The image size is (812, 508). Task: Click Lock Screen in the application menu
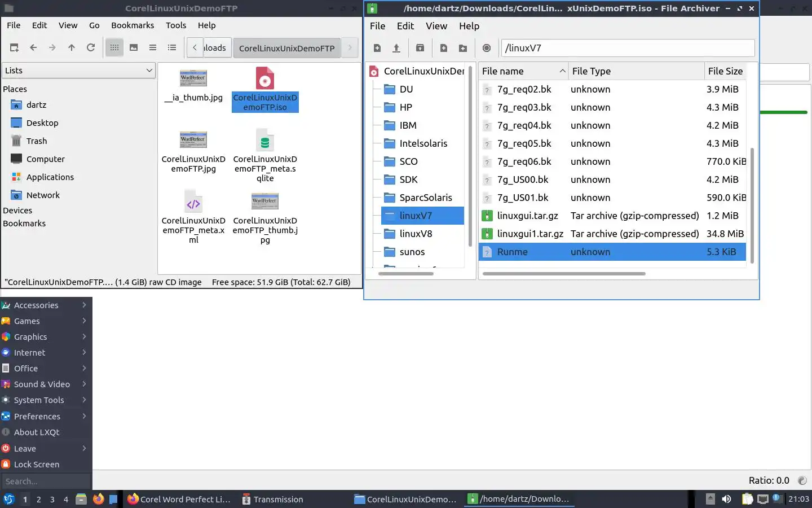[x=46, y=465]
